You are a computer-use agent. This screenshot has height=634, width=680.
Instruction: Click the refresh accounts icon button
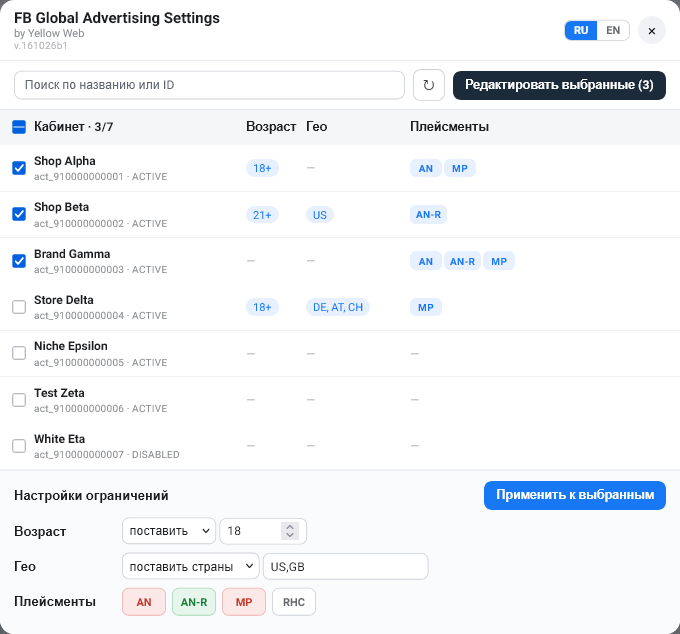[x=428, y=85]
